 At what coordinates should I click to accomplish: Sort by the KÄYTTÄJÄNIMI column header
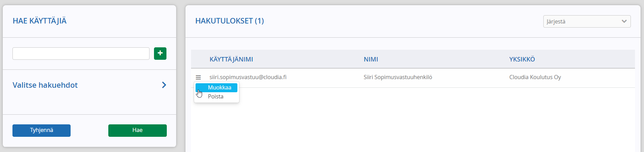click(x=231, y=59)
